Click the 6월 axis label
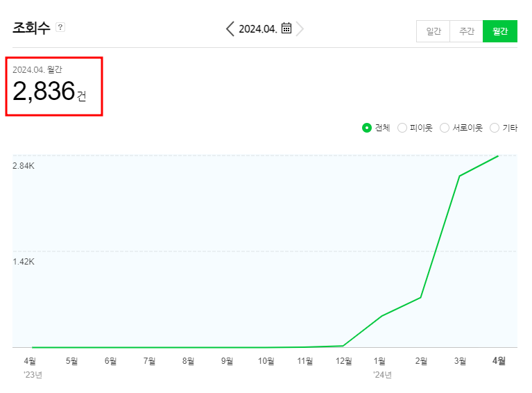The width and height of the screenshot is (532, 393). click(x=110, y=361)
